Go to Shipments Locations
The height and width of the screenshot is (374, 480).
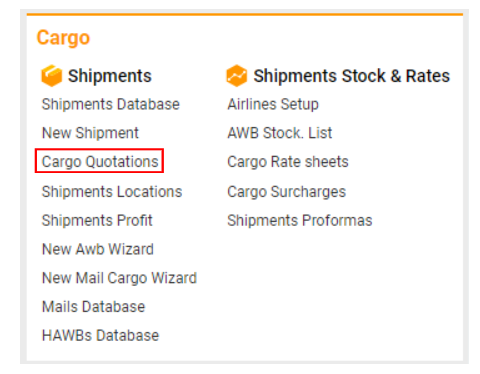tap(112, 192)
